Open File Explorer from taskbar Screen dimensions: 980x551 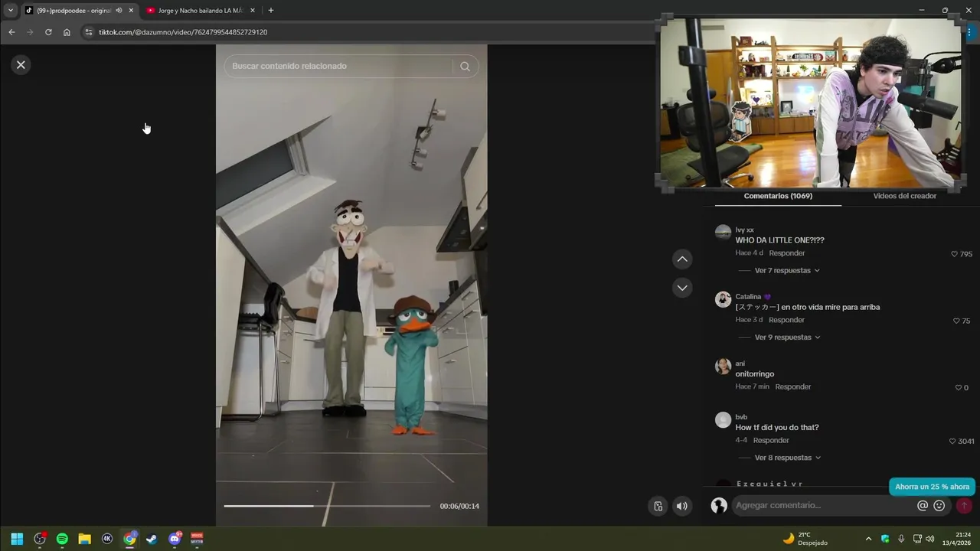(x=85, y=539)
